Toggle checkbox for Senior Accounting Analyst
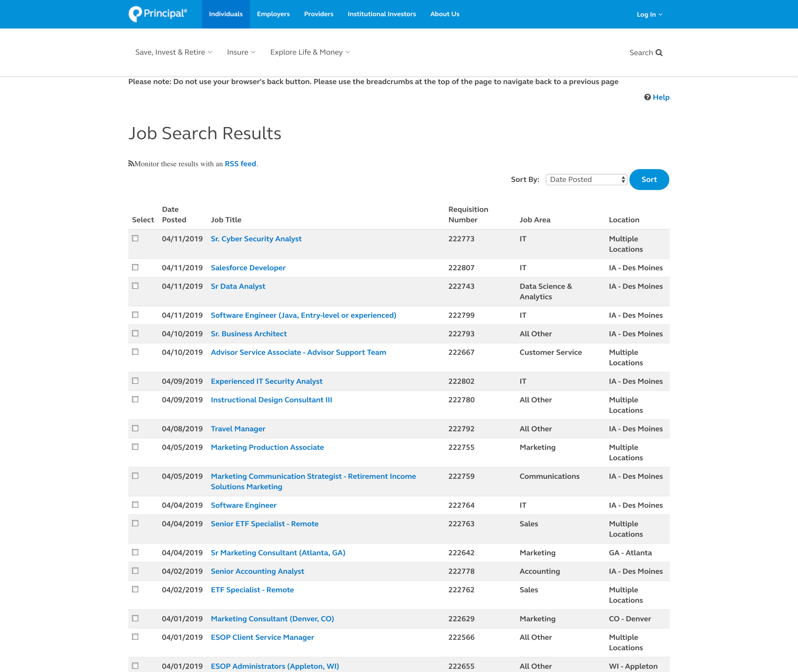This screenshot has height=672, width=798. pyautogui.click(x=135, y=571)
